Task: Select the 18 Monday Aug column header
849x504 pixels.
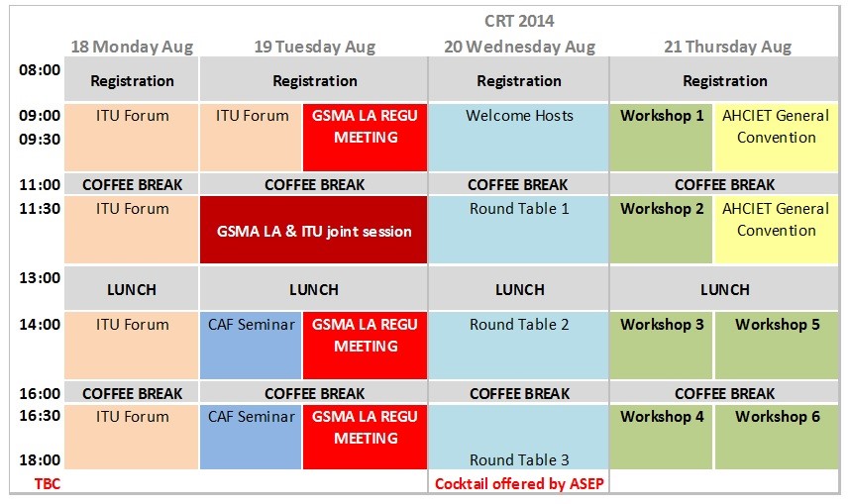Action: pyautogui.click(x=132, y=47)
